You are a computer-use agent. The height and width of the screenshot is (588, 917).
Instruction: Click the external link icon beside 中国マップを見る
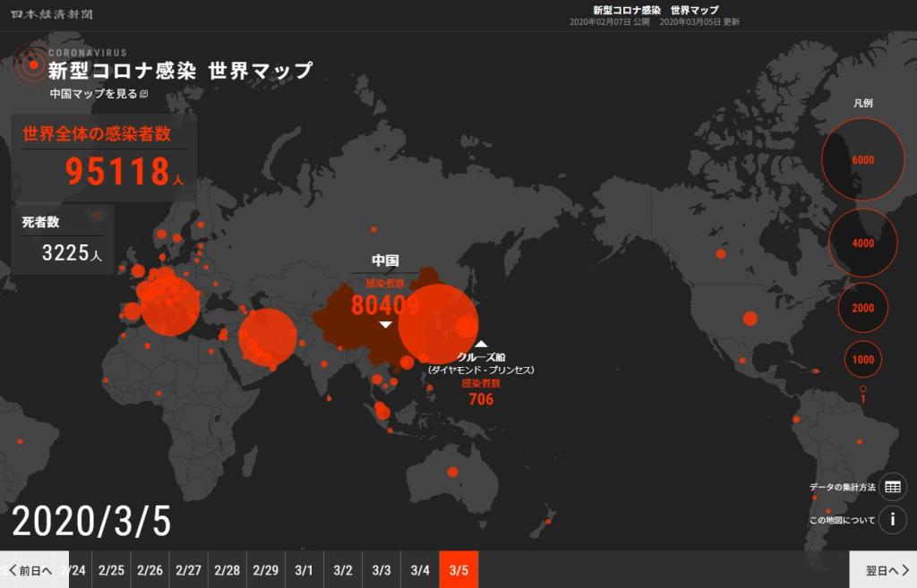coord(143,94)
